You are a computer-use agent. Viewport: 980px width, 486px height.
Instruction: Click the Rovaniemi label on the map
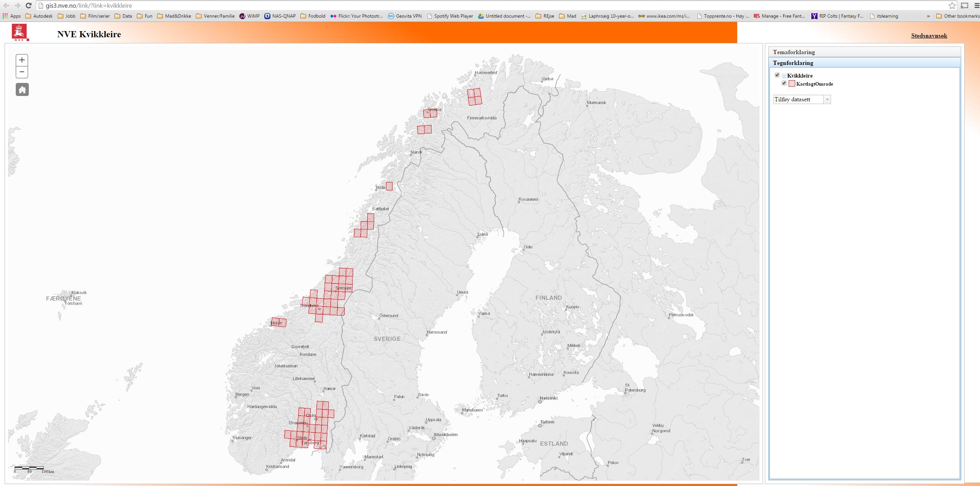pos(529,199)
